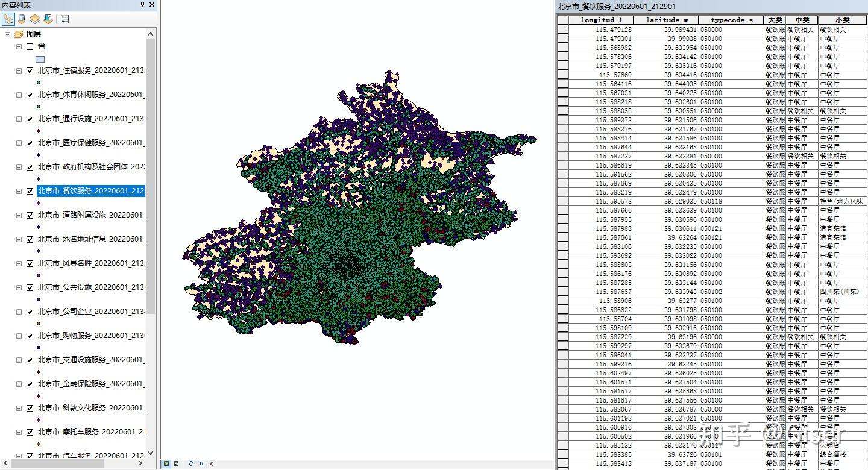The image size is (868, 470).
Task: Toggle the 政府机构及社会团体 layer checkbox
Action: click(x=30, y=167)
